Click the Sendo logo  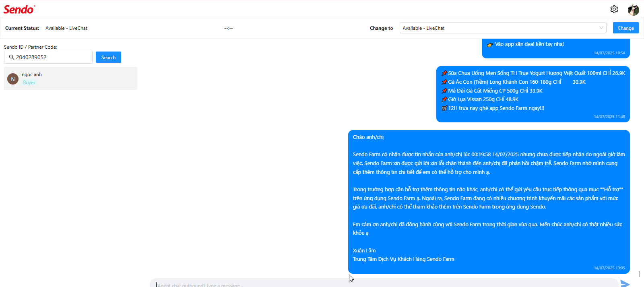coord(19,9)
